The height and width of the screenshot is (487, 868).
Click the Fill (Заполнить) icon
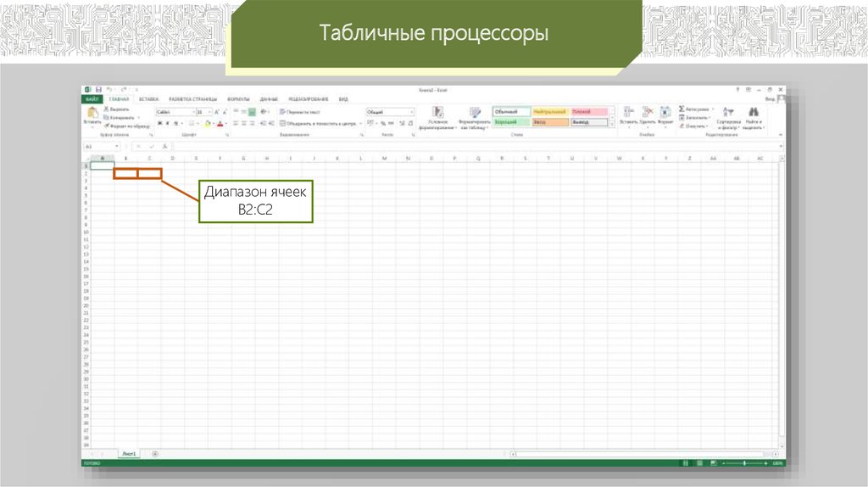[x=682, y=117]
